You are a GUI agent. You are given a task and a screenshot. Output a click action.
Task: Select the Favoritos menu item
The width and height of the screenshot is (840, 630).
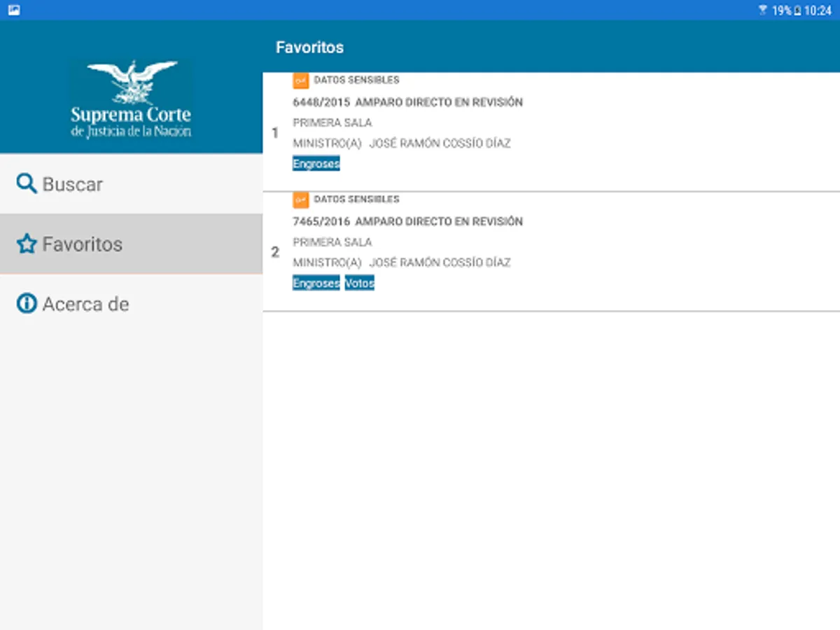[x=131, y=244]
